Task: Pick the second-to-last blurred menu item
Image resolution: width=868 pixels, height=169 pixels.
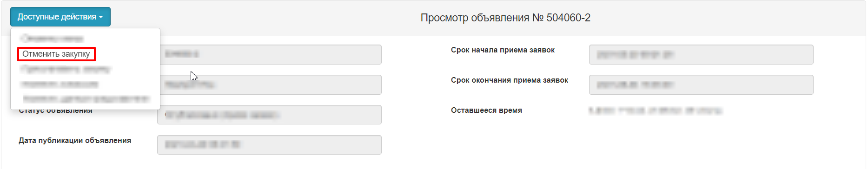Action: 60,84
